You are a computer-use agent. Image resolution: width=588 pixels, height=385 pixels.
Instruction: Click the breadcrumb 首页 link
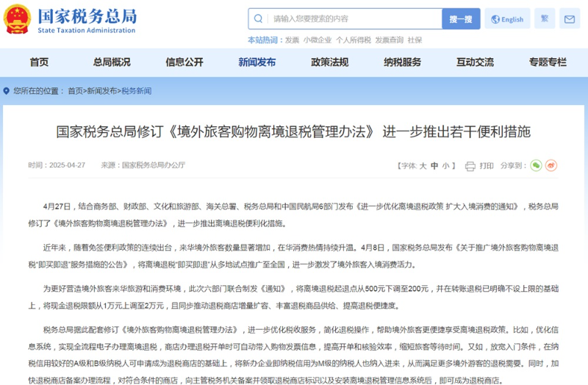[75, 91]
